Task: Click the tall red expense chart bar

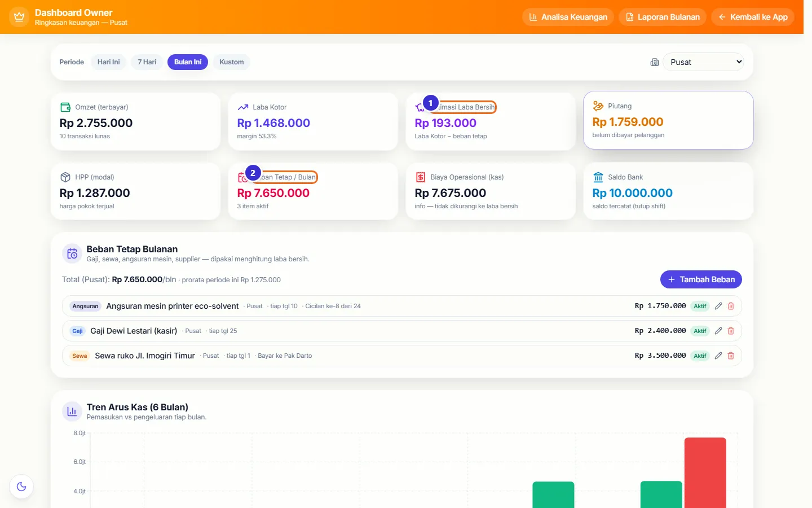Action: [x=705, y=473]
